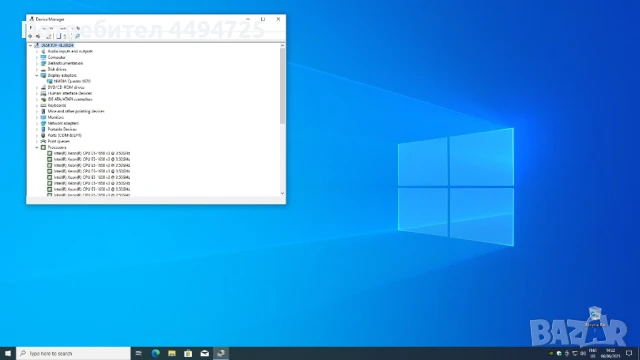Expand the DVD/CD-ROM drives category
Screen dimensions: 640x360
(37, 87)
